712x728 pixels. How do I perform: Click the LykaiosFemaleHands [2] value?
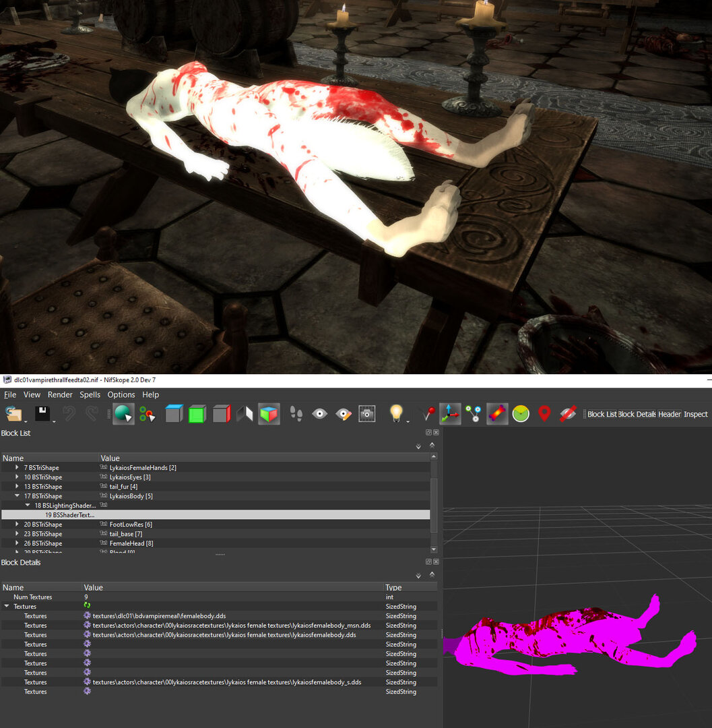click(143, 468)
